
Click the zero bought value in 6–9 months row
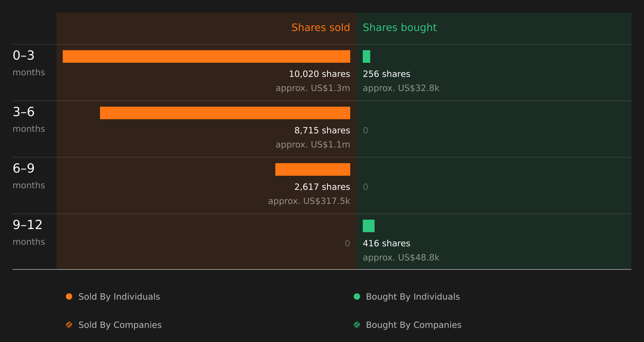366,187
